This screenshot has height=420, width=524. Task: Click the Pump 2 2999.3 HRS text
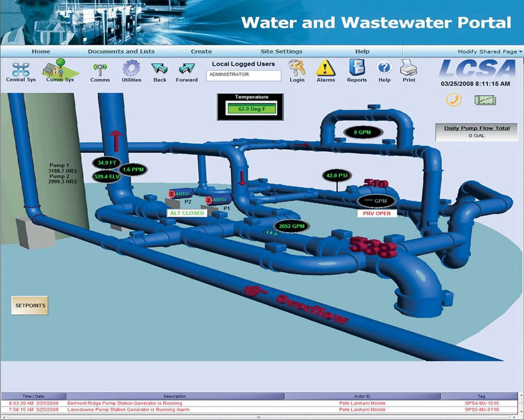pos(62,179)
